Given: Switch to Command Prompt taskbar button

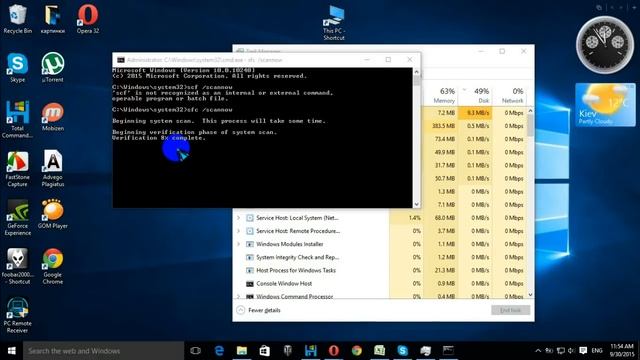Looking at the screenshot, I should (448, 351).
